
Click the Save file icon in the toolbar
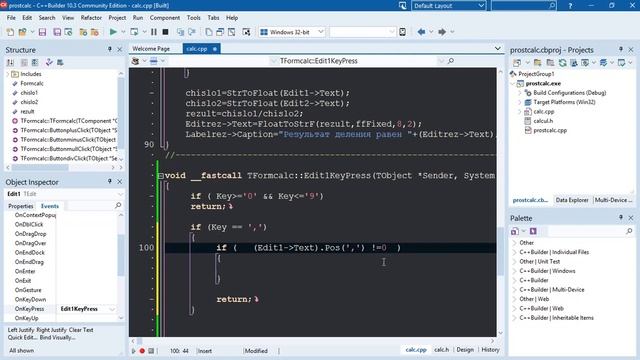coord(42,32)
